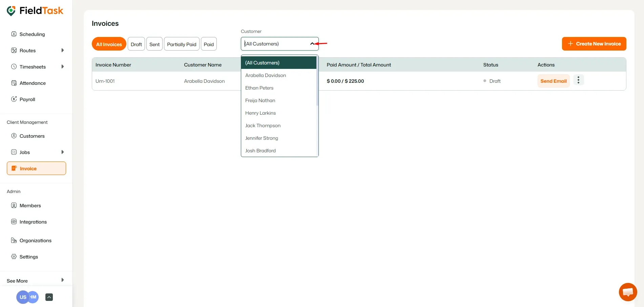Click the Scheduling calendar icon
Screen dimensions: 644x307
pyautogui.click(x=14, y=34)
